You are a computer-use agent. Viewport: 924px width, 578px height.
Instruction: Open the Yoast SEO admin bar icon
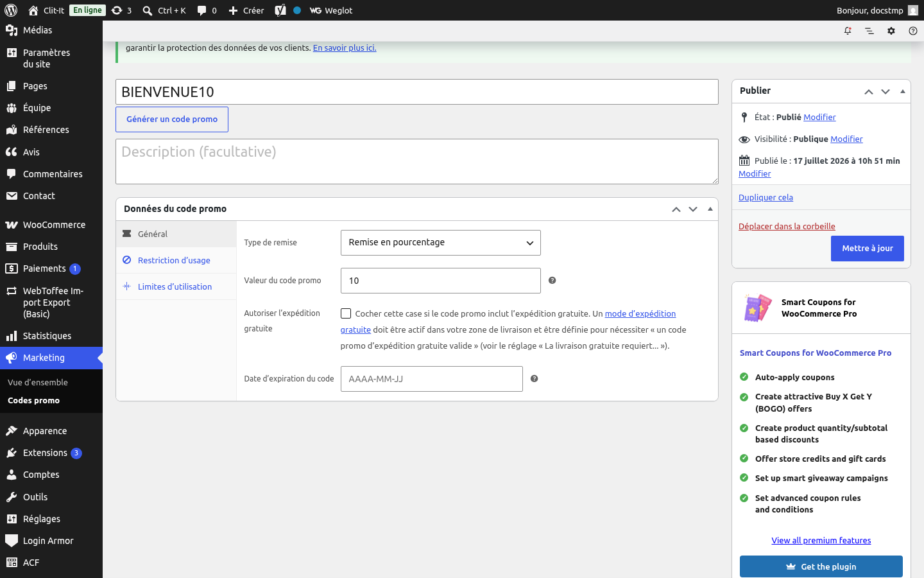click(x=280, y=10)
